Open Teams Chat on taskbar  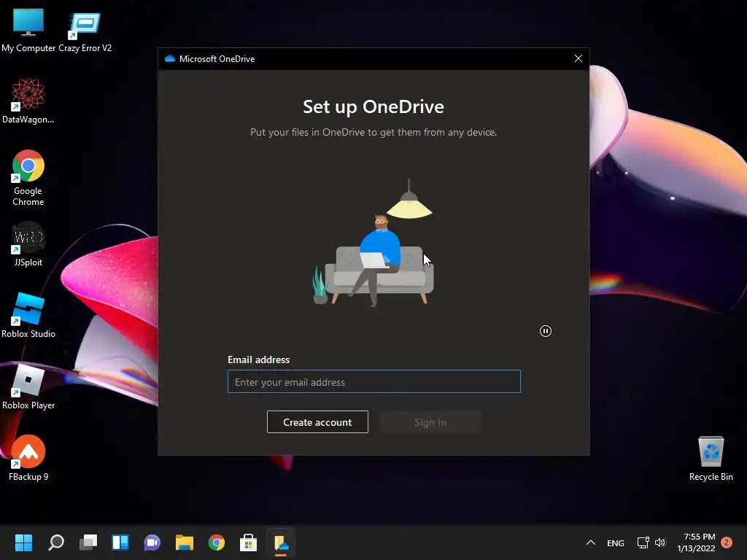[x=152, y=542]
